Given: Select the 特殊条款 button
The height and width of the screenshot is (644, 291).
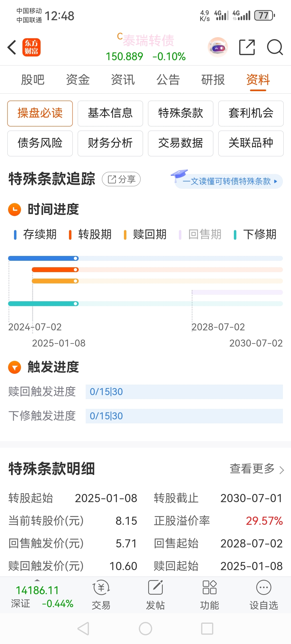Looking at the screenshot, I should 181,113.
